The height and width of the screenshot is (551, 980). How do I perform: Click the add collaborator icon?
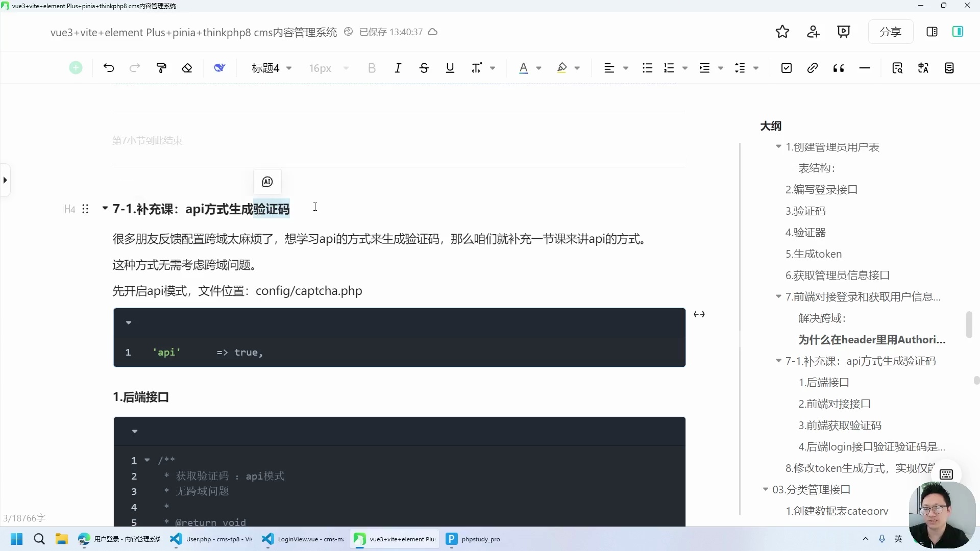[x=813, y=32]
